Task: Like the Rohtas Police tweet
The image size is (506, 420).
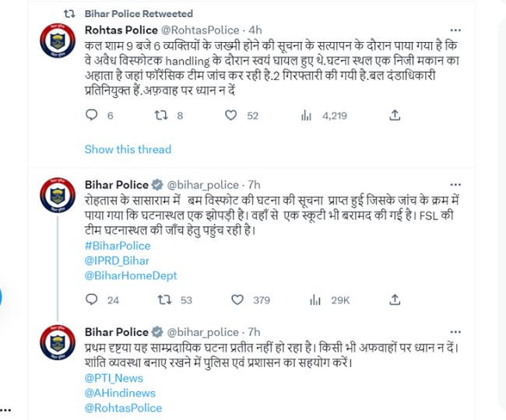Action: tap(230, 116)
